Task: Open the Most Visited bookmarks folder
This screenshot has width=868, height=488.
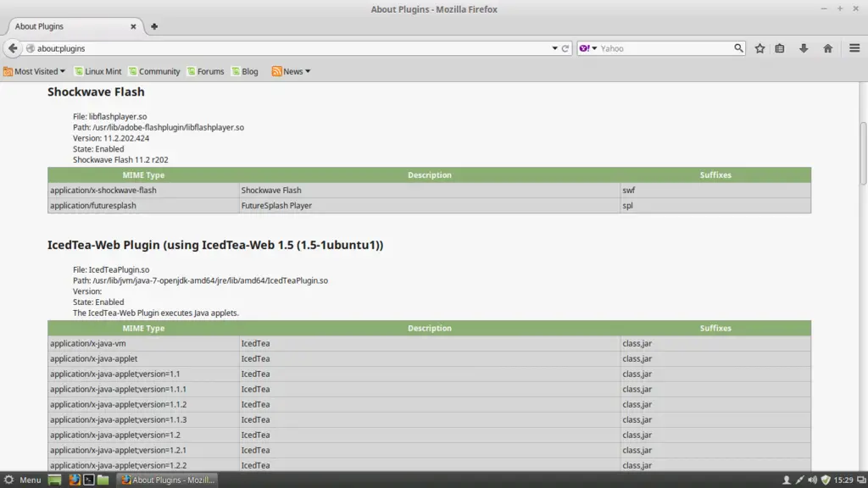Action: coord(34,71)
